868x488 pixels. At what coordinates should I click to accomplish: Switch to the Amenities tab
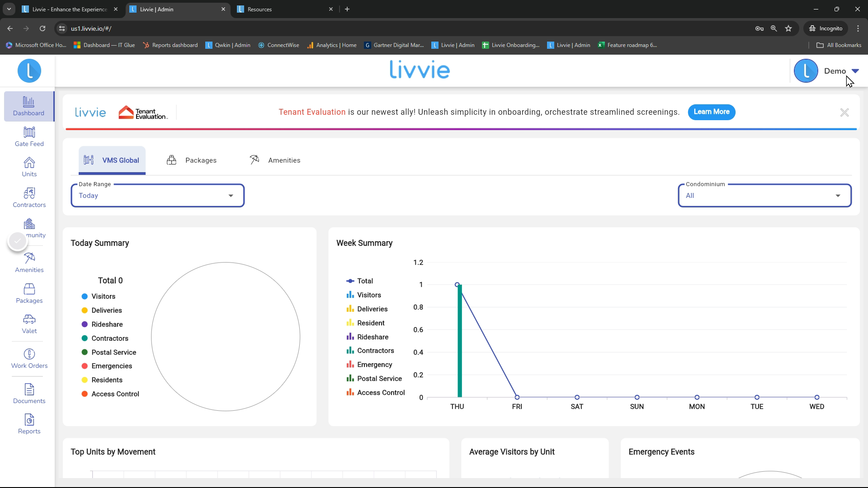[x=275, y=160]
